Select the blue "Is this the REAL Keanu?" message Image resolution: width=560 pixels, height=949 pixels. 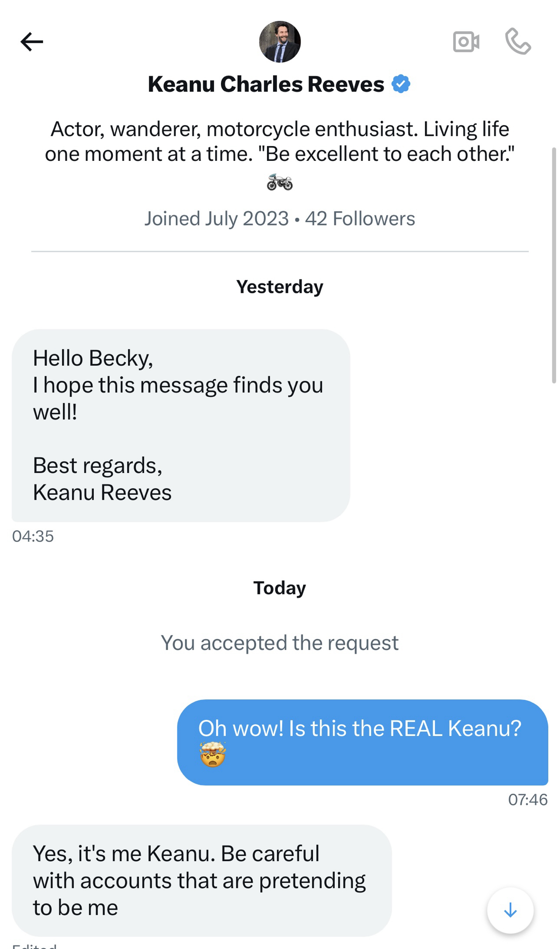362,742
